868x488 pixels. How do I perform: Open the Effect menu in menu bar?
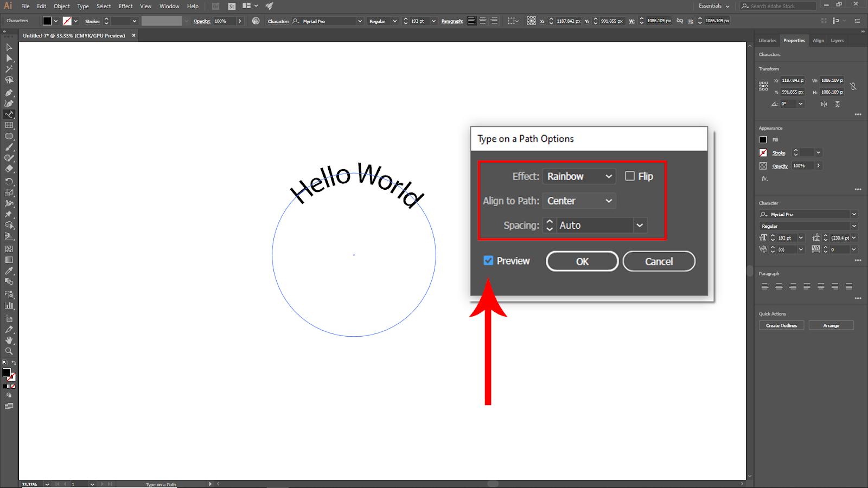coord(125,6)
